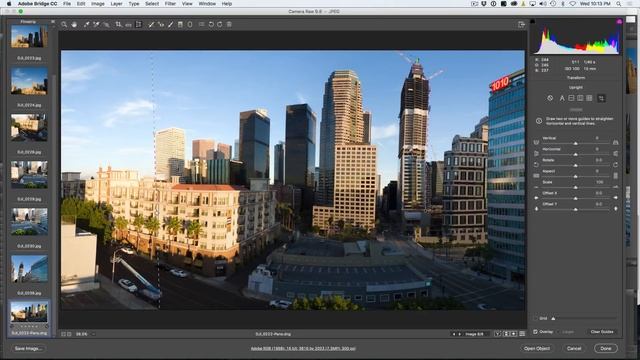Select the Transform tool in toolbar
Viewport: 640px width, 360px height.
click(139, 24)
